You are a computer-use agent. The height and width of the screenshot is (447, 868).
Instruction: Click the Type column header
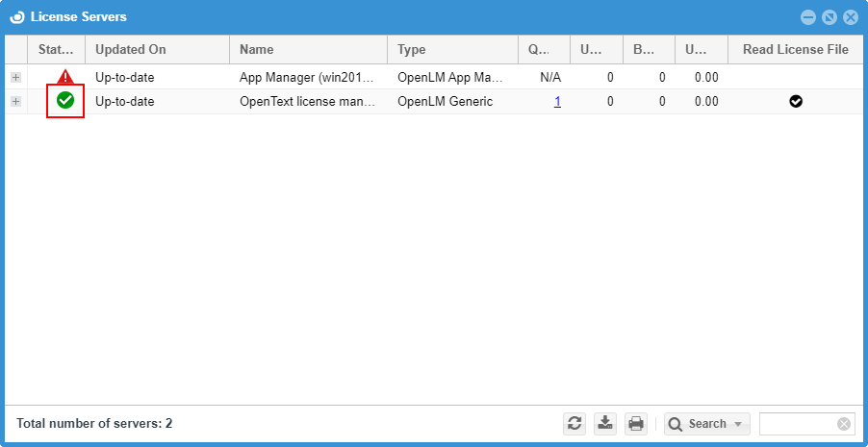click(452, 50)
